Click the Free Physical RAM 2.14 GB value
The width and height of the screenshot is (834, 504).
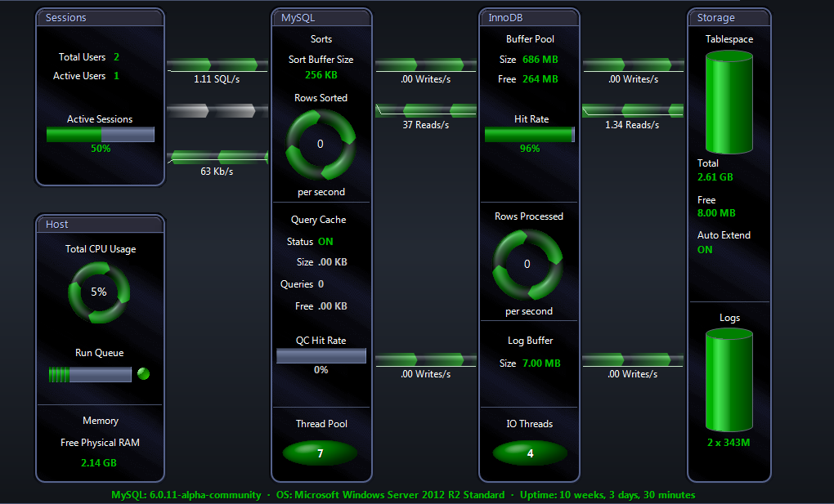click(99, 463)
